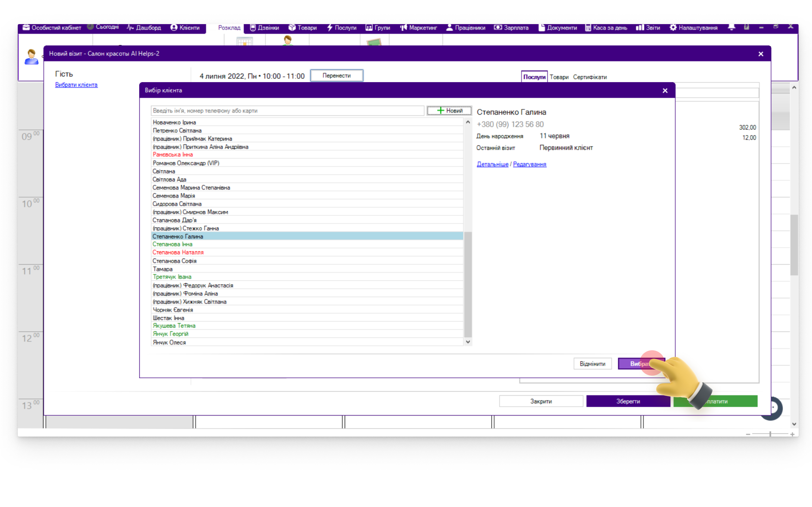Select client Семенова Марина Степанівна
This screenshot has height=507, width=812.
pyautogui.click(x=307, y=188)
